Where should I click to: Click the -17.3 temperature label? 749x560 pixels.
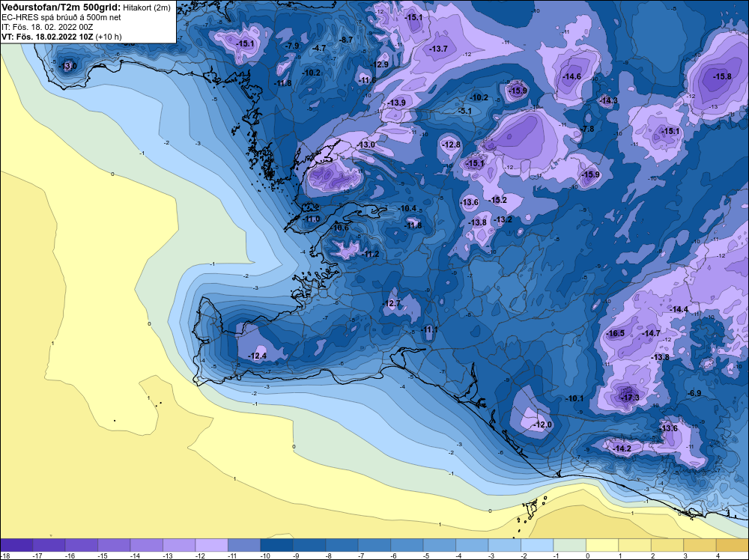point(628,398)
